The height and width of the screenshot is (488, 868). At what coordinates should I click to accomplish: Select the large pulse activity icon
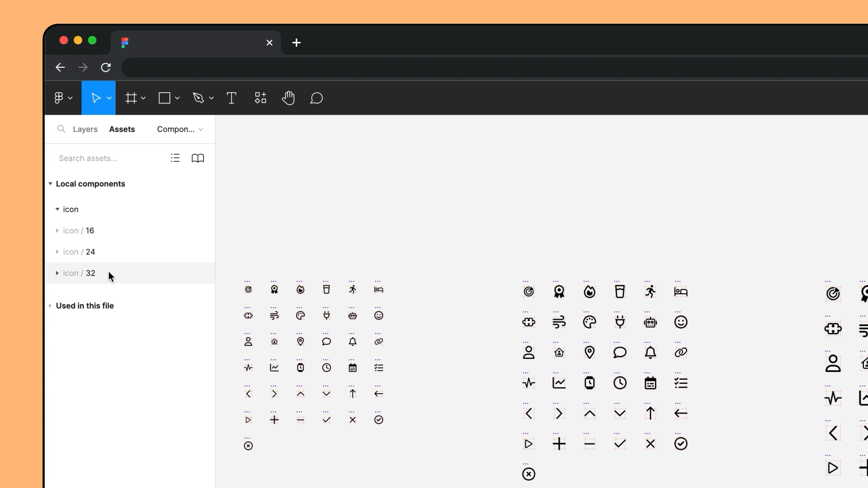click(833, 398)
